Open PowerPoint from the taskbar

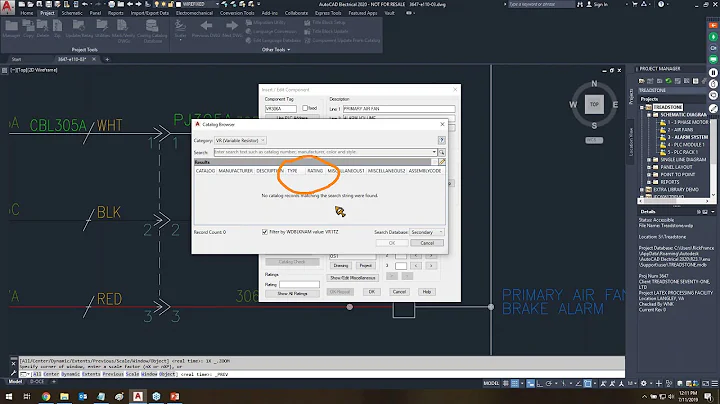(x=174, y=396)
